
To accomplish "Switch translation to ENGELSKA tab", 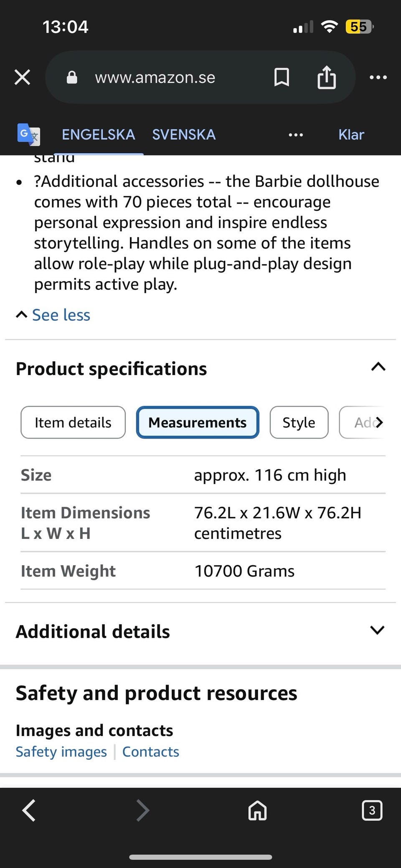I will point(99,135).
